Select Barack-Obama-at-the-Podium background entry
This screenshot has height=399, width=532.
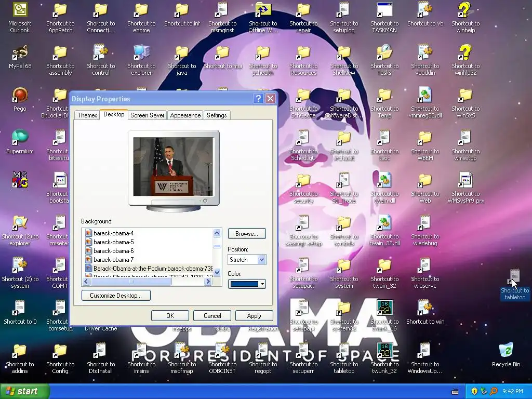point(149,269)
